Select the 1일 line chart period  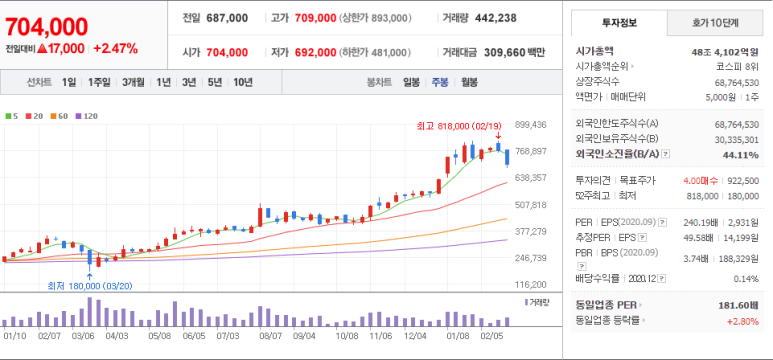pos(69,82)
